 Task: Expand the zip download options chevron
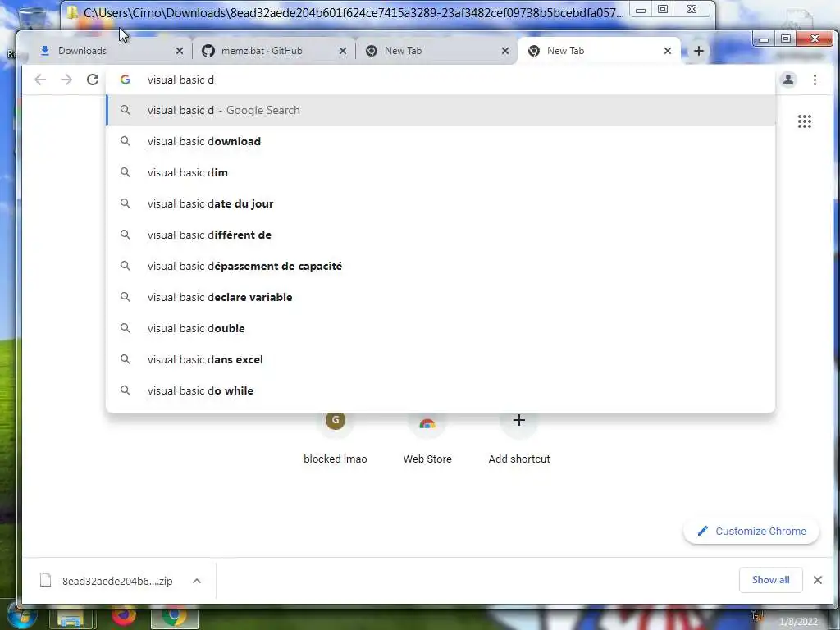point(197,581)
